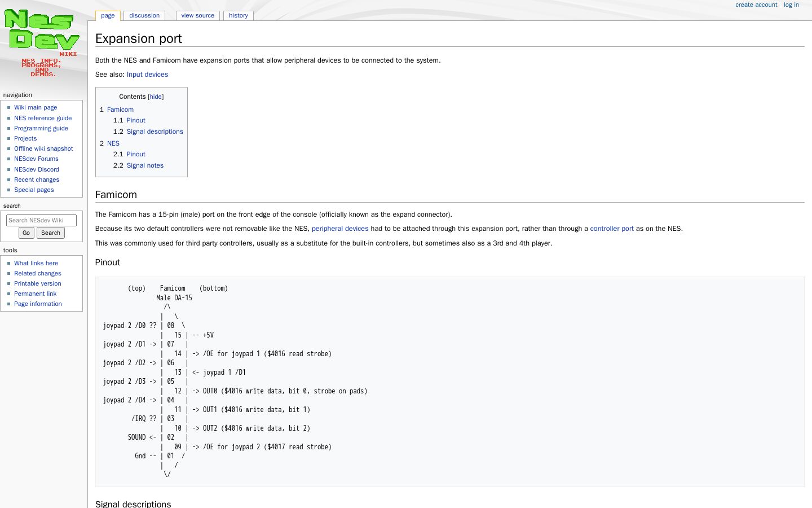Image resolution: width=812 pixels, height=508 pixels.
Task: Open What links here
Action: (x=36, y=263)
